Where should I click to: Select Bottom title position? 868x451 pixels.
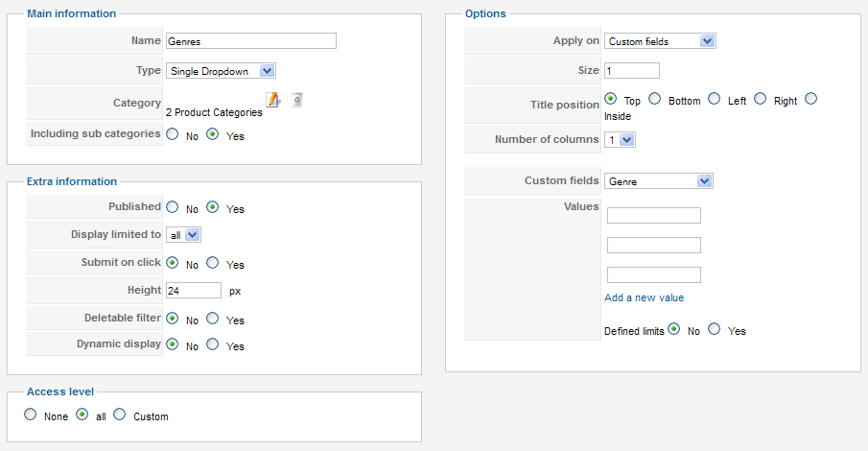point(655,99)
